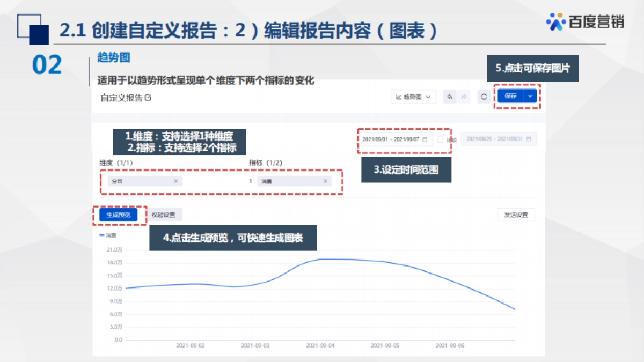Click the edit icon beside 自定义报告 title
644x362 pixels.
point(148,98)
